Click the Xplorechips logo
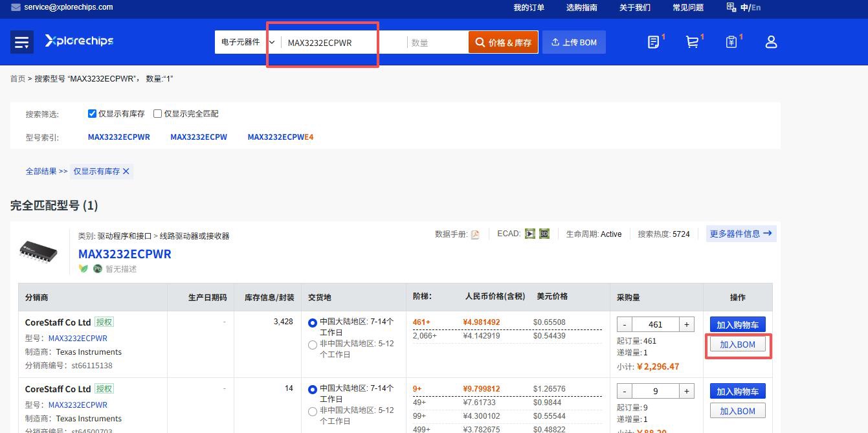868x433 pixels. 79,41
